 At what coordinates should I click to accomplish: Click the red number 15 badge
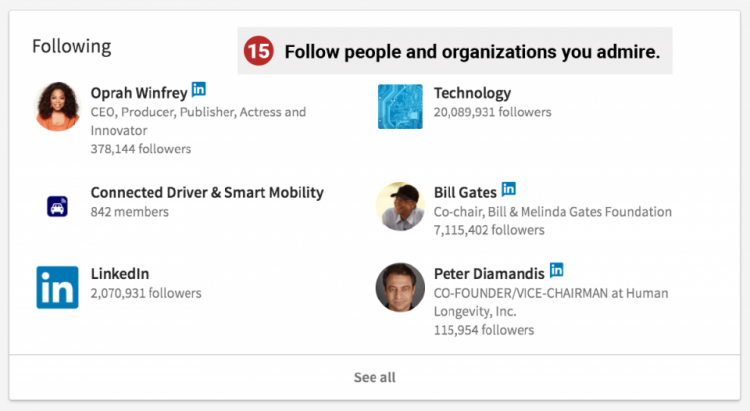click(x=258, y=52)
